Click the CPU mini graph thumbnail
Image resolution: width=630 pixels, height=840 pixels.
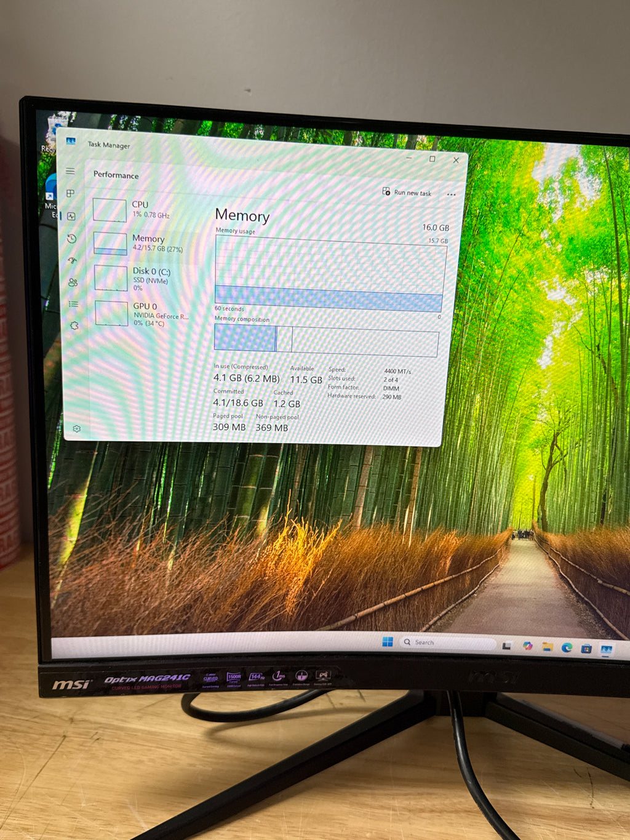[x=110, y=210]
